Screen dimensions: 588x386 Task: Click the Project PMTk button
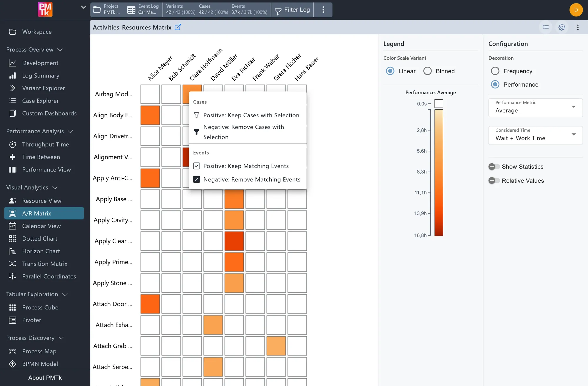click(106, 10)
